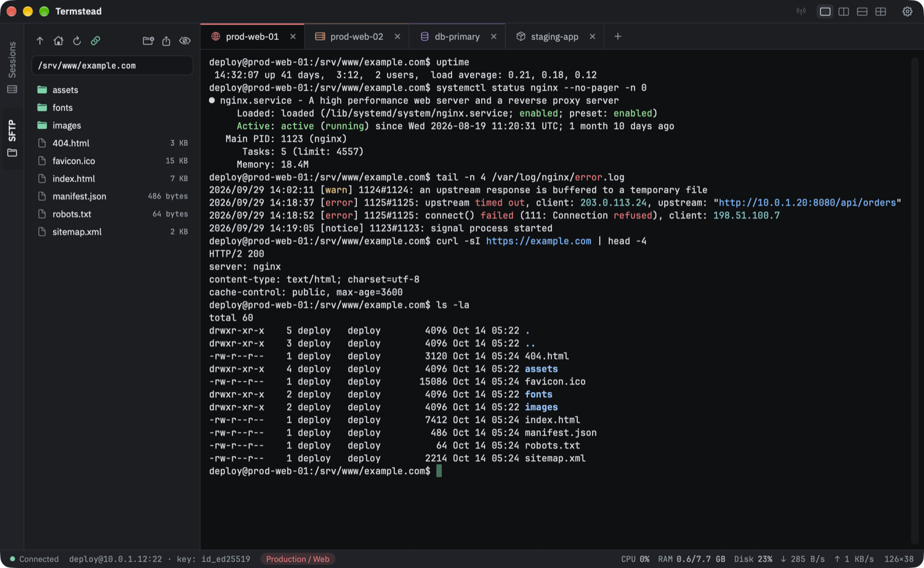Switch to prod-web-02 tab

click(x=356, y=36)
